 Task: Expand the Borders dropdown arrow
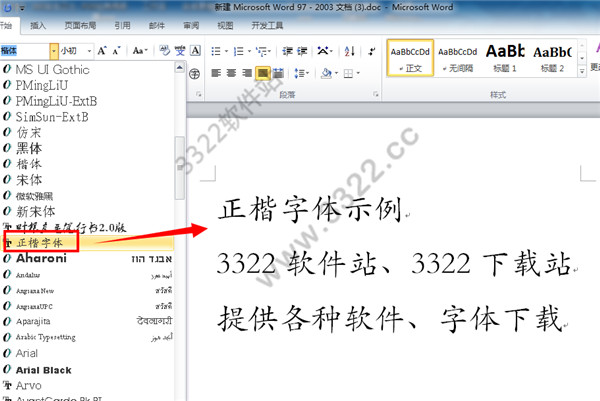pyautogui.click(x=358, y=73)
